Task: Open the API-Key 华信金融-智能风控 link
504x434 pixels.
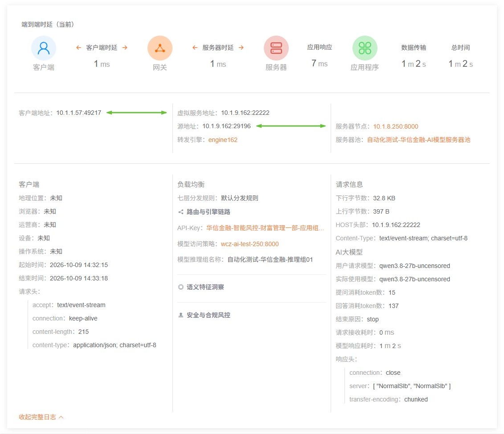Action: pos(265,228)
